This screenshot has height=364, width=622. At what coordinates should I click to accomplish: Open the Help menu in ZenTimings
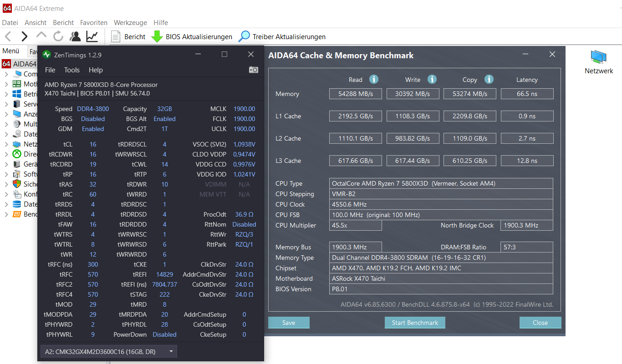[x=96, y=70]
